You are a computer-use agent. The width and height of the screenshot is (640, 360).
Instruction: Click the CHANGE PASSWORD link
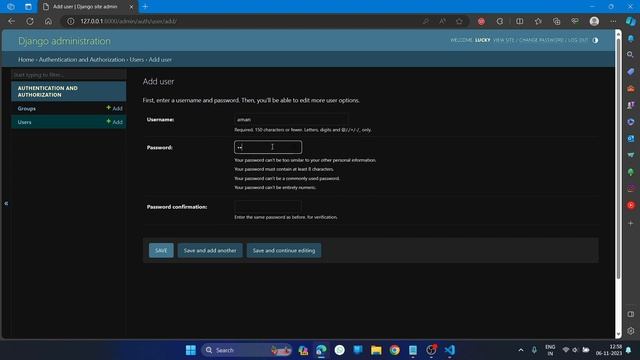click(541, 40)
